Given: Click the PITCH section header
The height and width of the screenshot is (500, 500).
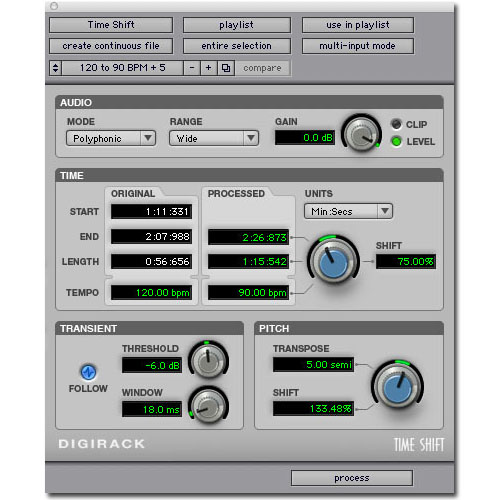Looking at the screenshot, I should (349, 328).
